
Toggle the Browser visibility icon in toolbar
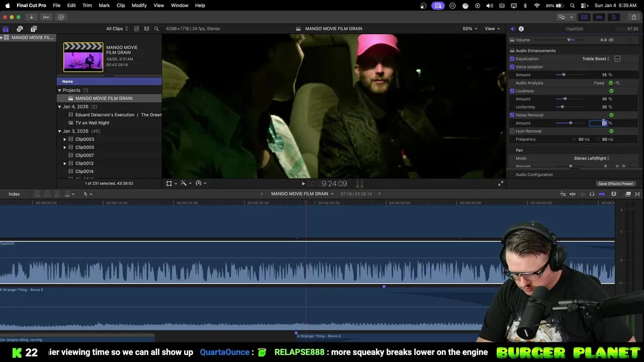click(584, 17)
